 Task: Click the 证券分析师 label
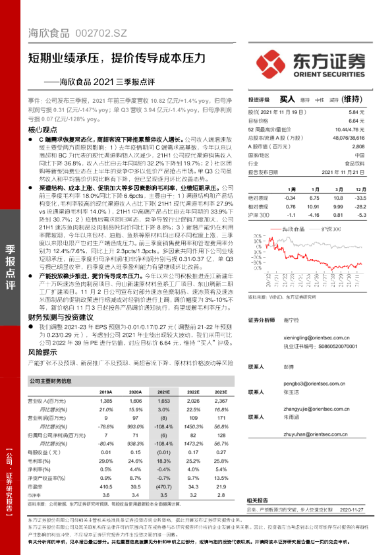[261, 320]
